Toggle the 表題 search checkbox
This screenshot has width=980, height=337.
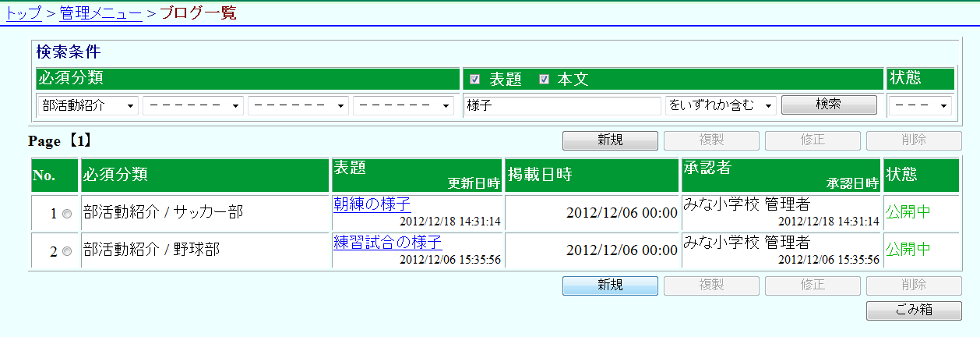474,80
